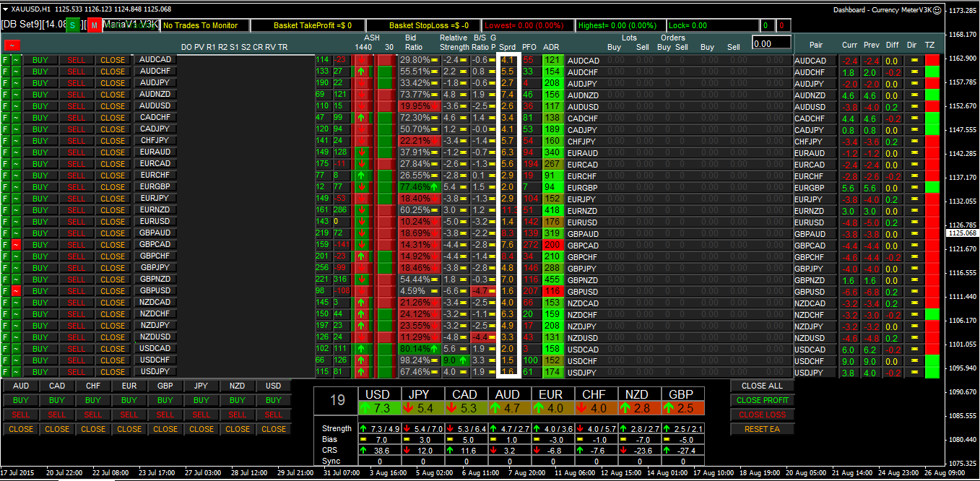Toggle the F button for AUDCAD row

tap(6, 60)
